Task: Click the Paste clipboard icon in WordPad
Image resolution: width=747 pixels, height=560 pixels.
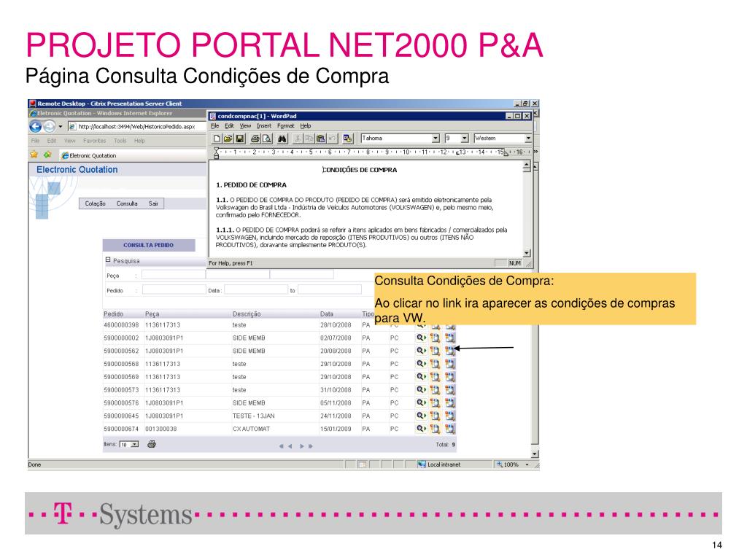Action: pyautogui.click(x=321, y=139)
